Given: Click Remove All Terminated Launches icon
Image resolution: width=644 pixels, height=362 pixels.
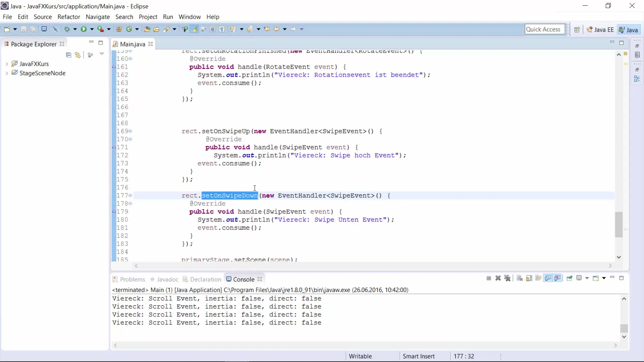Looking at the screenshot, I should pos(507,278).
